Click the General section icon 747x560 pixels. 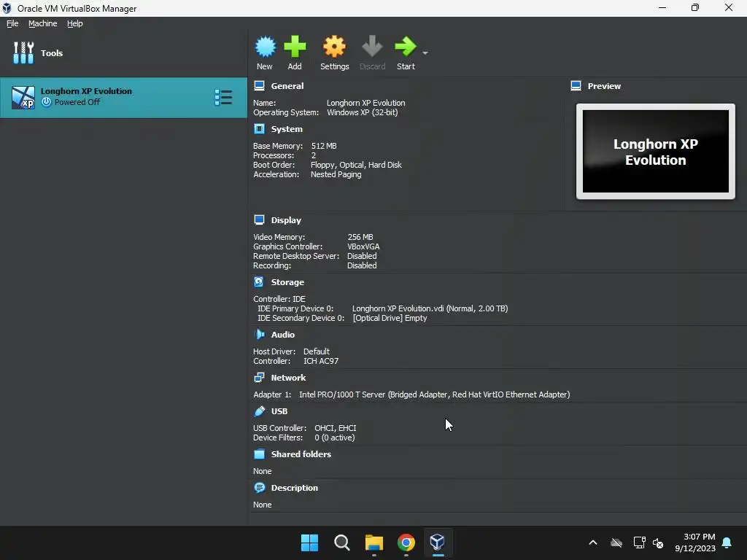tap(259, 86)
